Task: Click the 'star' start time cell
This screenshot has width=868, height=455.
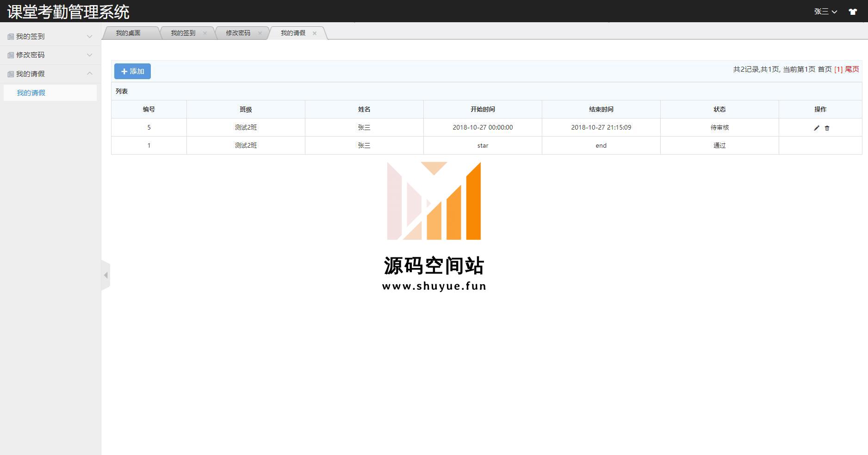Action: click(483, 145)
